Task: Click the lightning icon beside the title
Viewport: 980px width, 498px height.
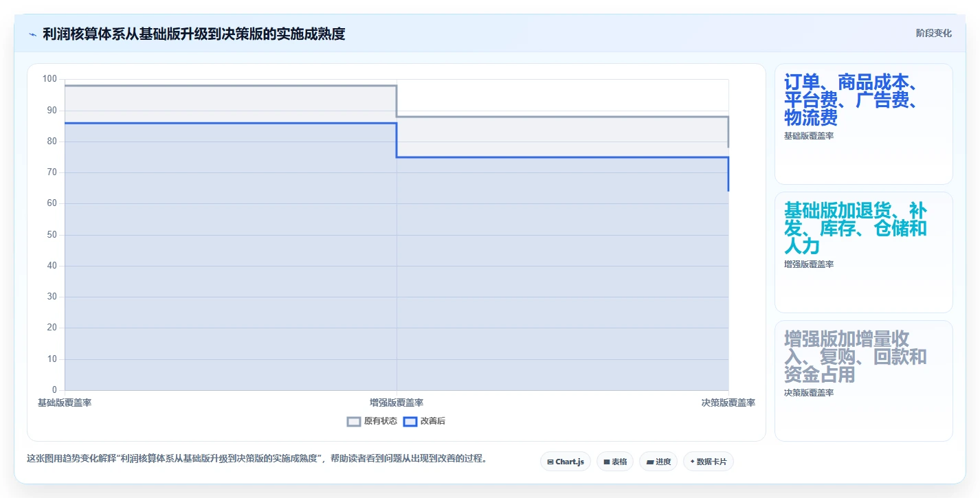Action: [x=32, y=34]
